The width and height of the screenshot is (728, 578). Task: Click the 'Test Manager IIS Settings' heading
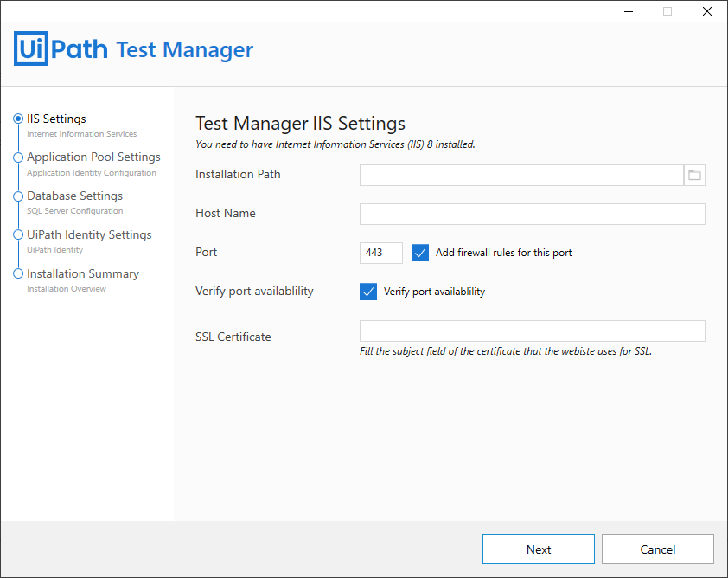pos(300,124)
